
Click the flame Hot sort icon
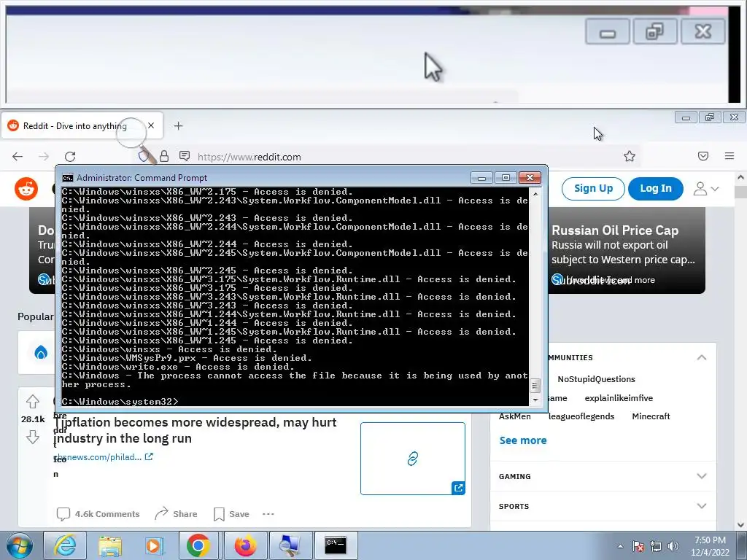point(41,353)
